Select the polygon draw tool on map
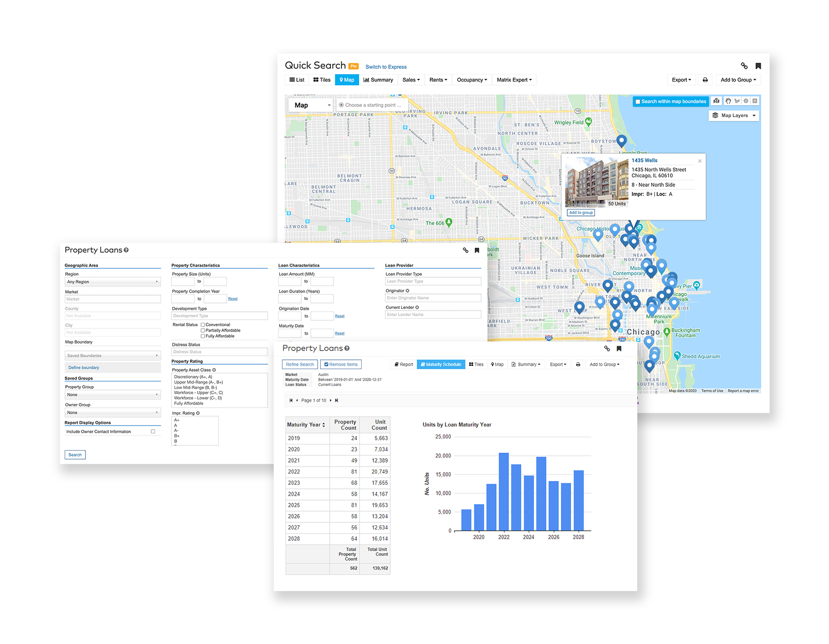The width and height of the screenshot is (829, 644). pos(737,101)
